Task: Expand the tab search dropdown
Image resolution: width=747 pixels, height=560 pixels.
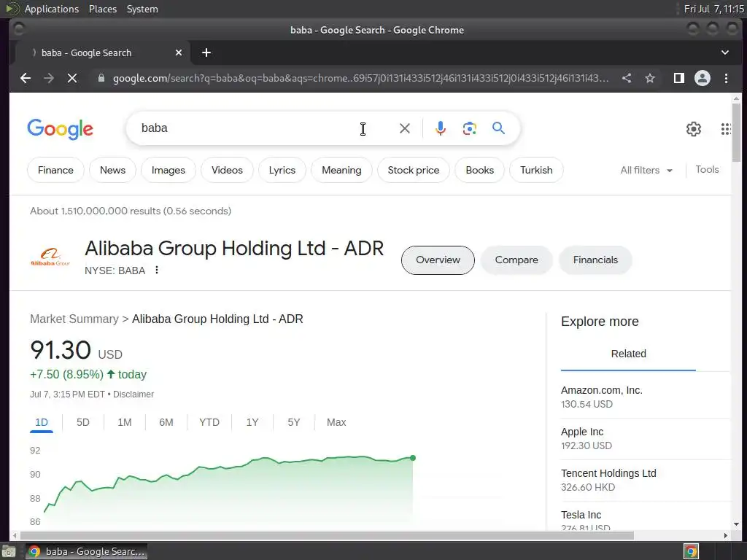Action: pyautogui.click(x=725, y=52)
